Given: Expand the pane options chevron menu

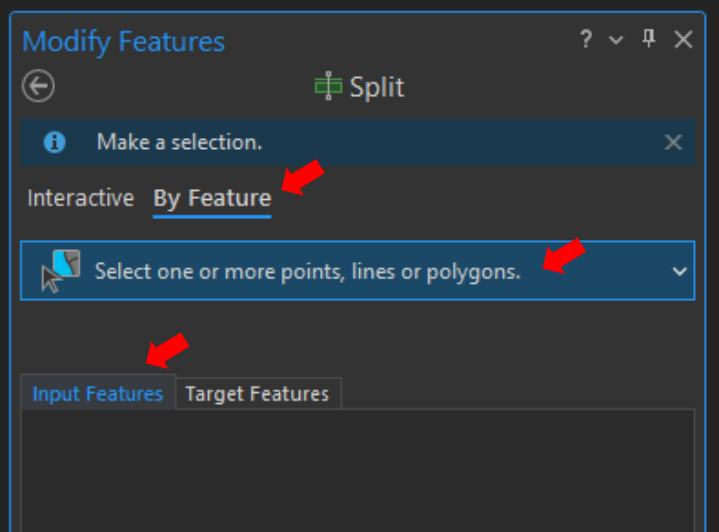Looking at the screenshot, I should click(x=616, y=40).
